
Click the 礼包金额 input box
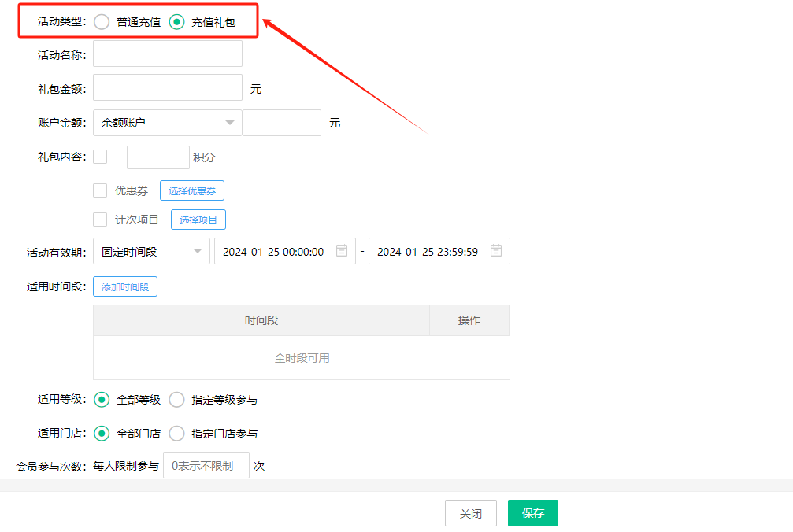167,88
